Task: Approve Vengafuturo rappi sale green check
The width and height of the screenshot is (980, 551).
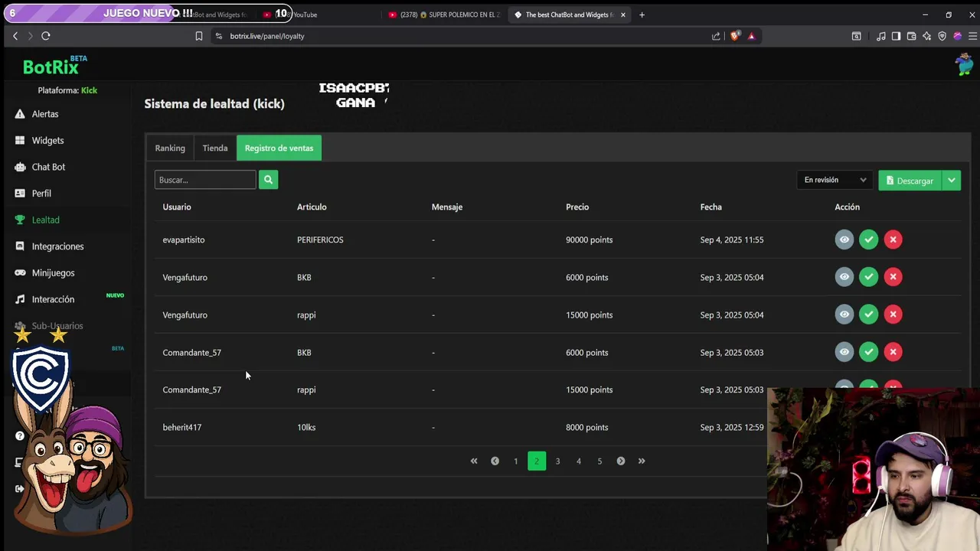Action: tap(868, 315)
